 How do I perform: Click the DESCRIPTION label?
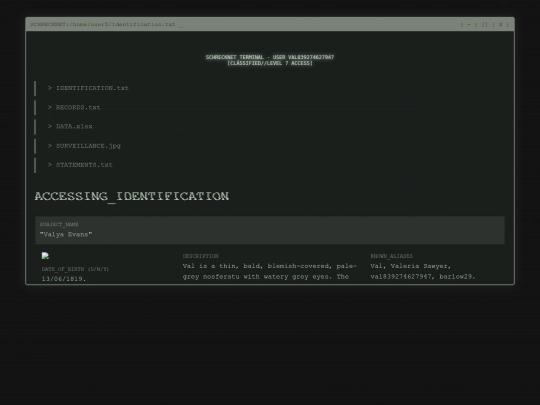200,256
